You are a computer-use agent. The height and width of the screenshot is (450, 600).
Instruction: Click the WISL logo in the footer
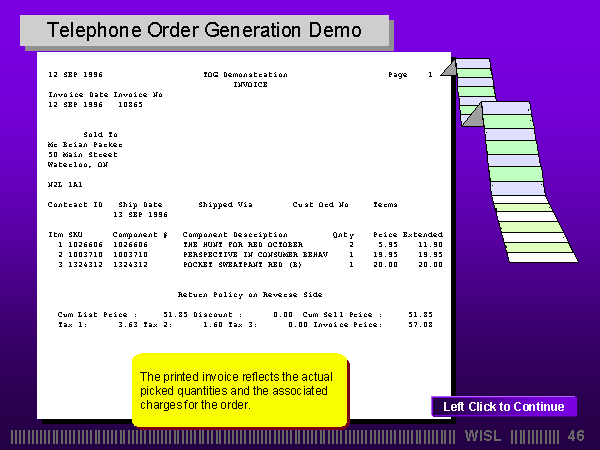pos(485,436)
